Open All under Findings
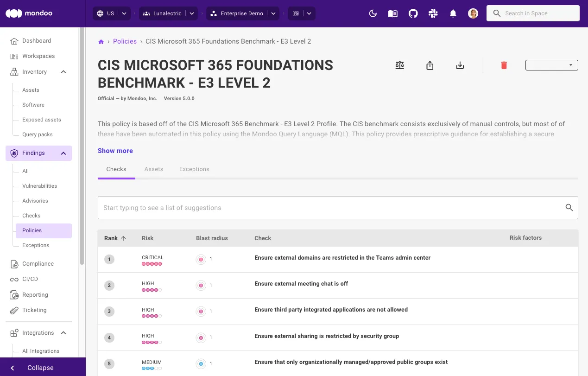Screen dimensions: 588x376 click(x=25, y=171)
